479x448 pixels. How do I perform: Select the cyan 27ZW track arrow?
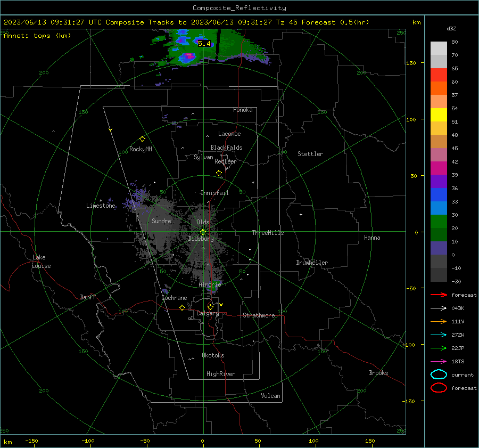point(439,335)
